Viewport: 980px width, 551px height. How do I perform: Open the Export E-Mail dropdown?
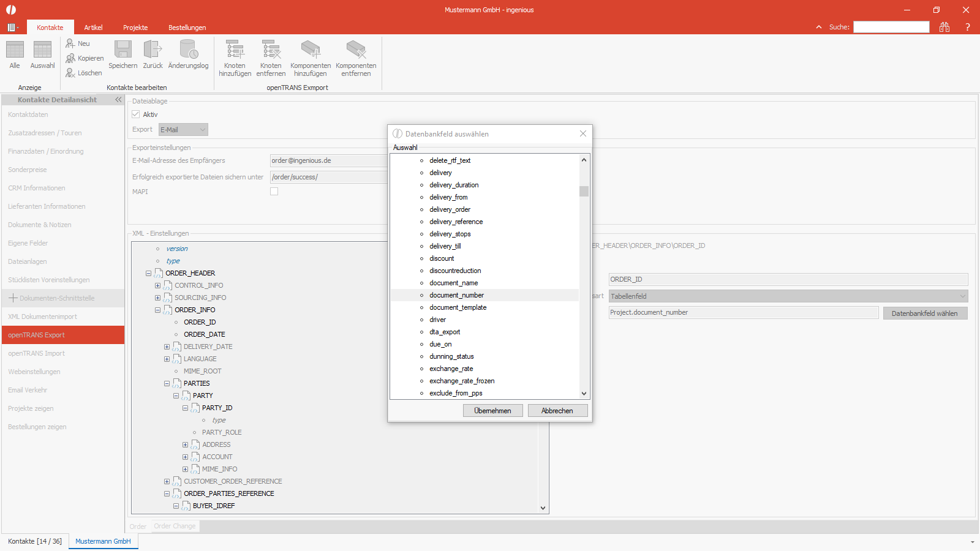pyautogui.click(x=184, y=130)
